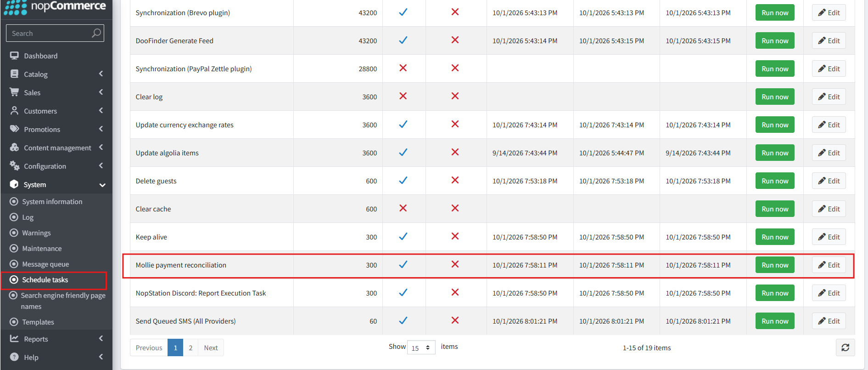
Task: Click the Log circle icon
Action: coord(14,217)
